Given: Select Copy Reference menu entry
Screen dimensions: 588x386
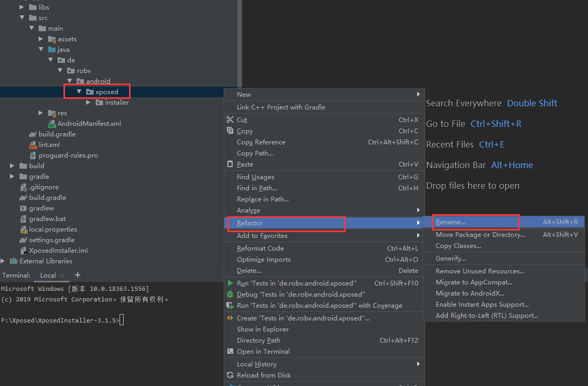Looking at the screenshot, I should pos(324,142).
